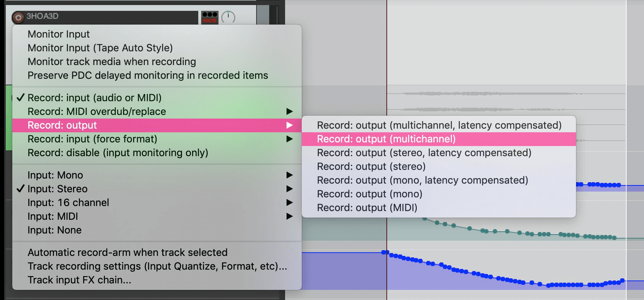644x300 pixels.
Task: Pick Record: output (mono) option
Action: point(369,194)
